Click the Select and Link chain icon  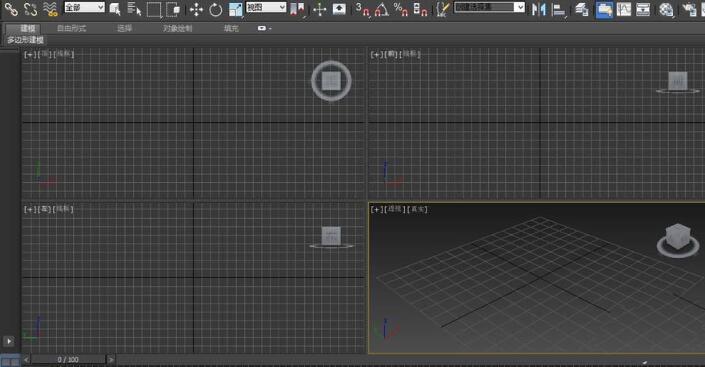point(11,9)
